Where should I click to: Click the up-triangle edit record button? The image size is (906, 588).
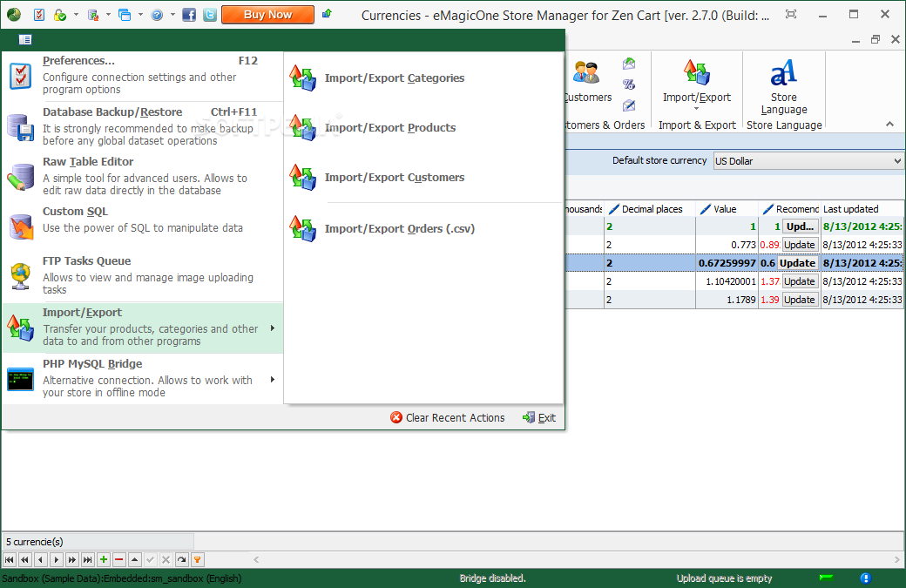135,560
